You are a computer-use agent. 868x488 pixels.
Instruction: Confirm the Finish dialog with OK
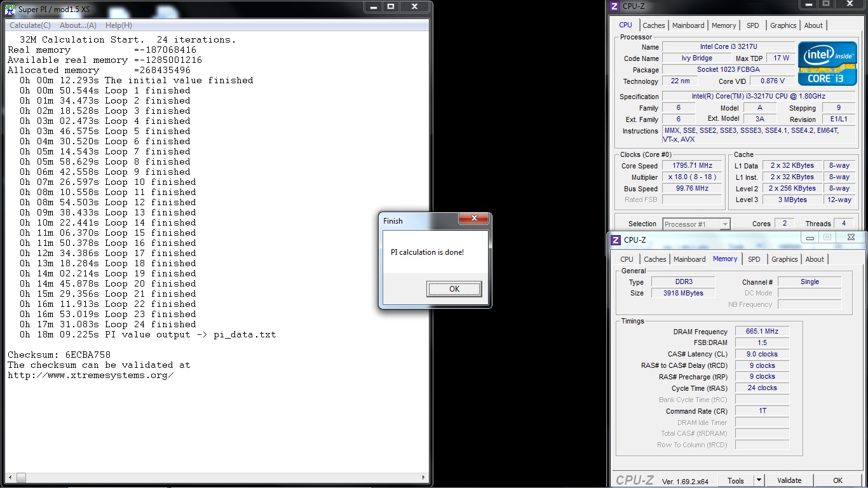[x=454, y=289]
